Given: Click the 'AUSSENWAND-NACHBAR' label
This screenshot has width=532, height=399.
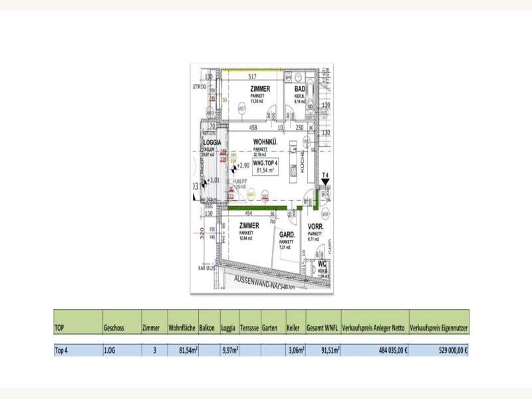Looking at the screenshot, I should (x=264, y=283).
